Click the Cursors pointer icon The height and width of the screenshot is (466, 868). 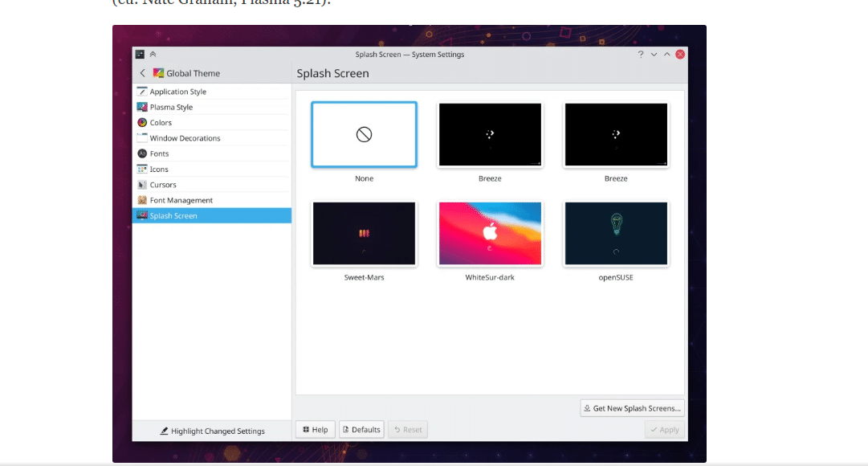point(142,185)
